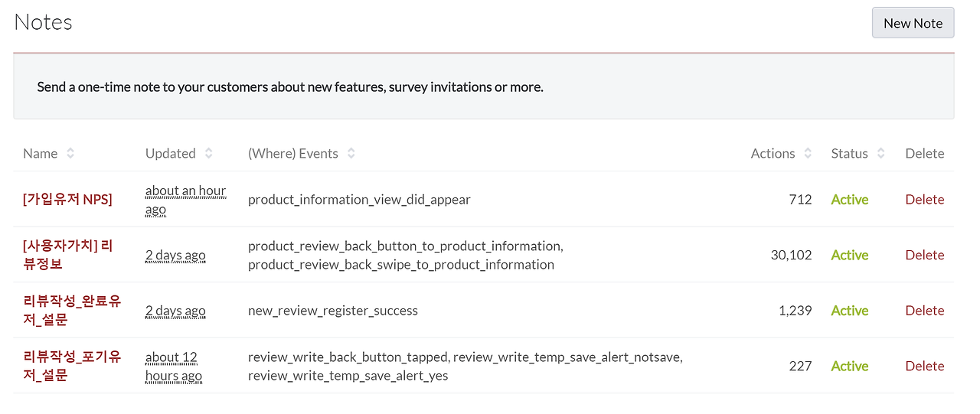The width and height of the screenshot is (980, 414).
Task: Toggle Active status for 227 actions note
Action: click(x=850, y=366)
